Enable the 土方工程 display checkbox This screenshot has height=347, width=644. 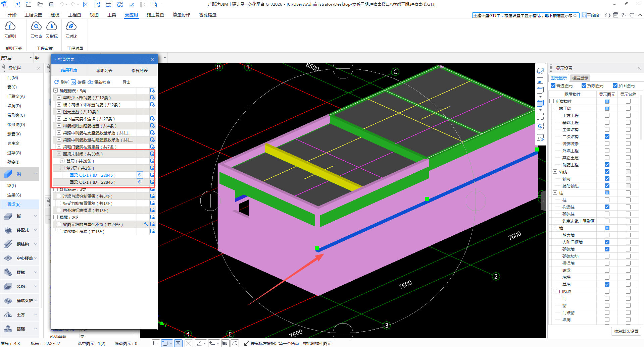pos(607,115)
